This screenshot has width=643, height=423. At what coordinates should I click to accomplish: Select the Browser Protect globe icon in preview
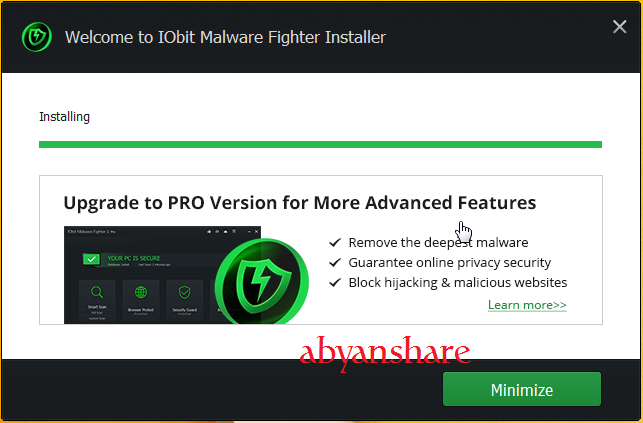(141, 292)
